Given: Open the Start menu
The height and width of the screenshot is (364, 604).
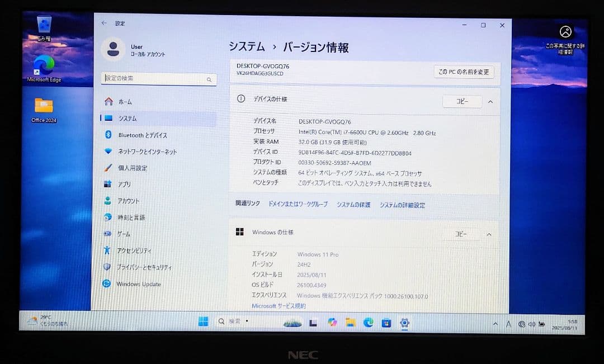Looking at the screenshot, I should click(203, 322).
